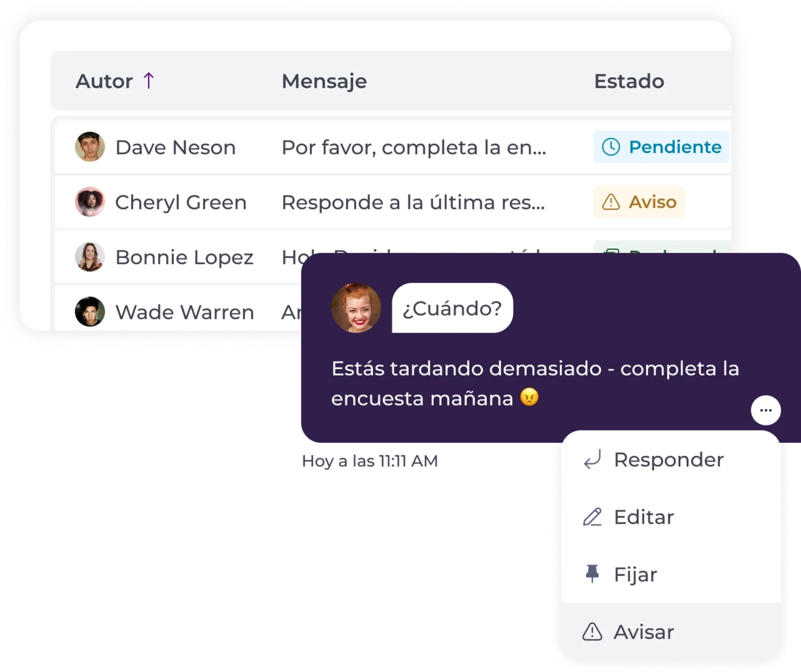Click the ¿Cuándo? quoted message bubble
This screenshot has width=801, height=672.
452,308
